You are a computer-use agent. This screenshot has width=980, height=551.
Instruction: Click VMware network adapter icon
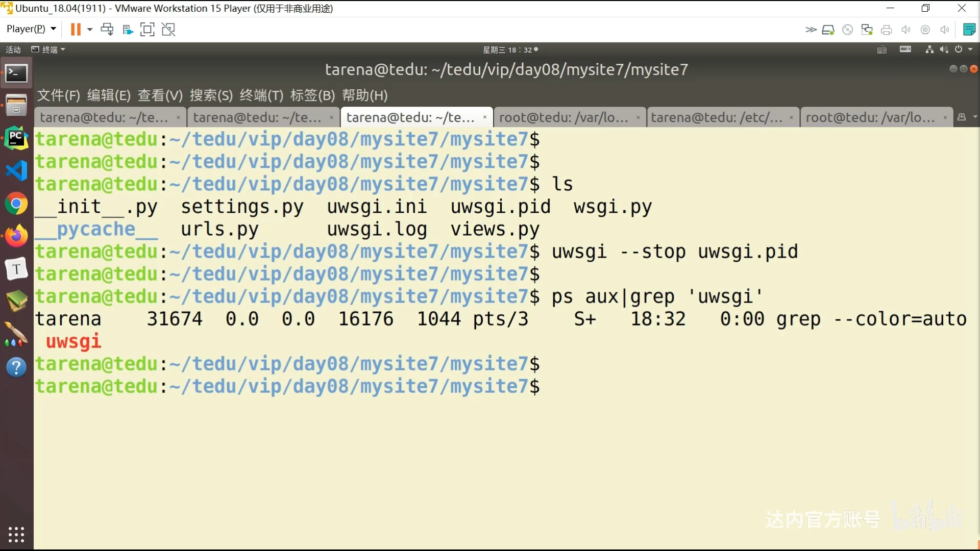pyautogui.click(x=867, y=30)
